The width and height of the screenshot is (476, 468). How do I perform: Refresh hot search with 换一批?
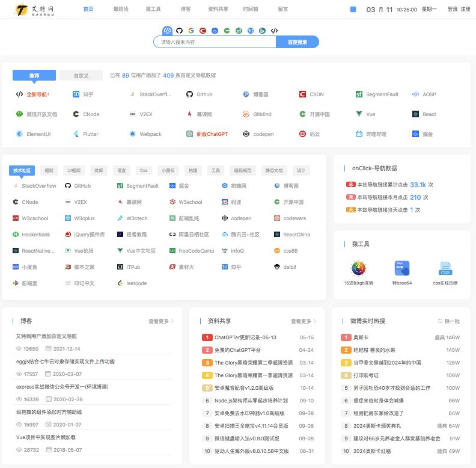tap(449, 321)
